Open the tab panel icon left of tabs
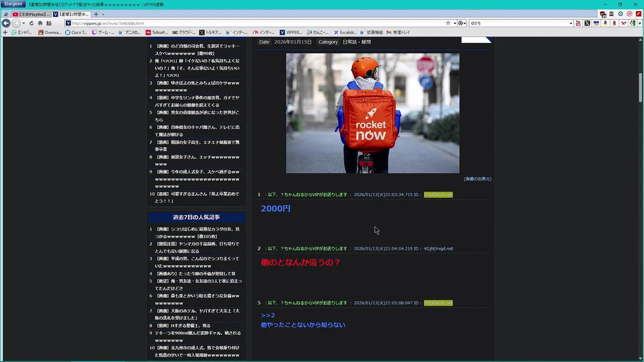644x362 pixels. pyautogui.click(x=6, y=14)
